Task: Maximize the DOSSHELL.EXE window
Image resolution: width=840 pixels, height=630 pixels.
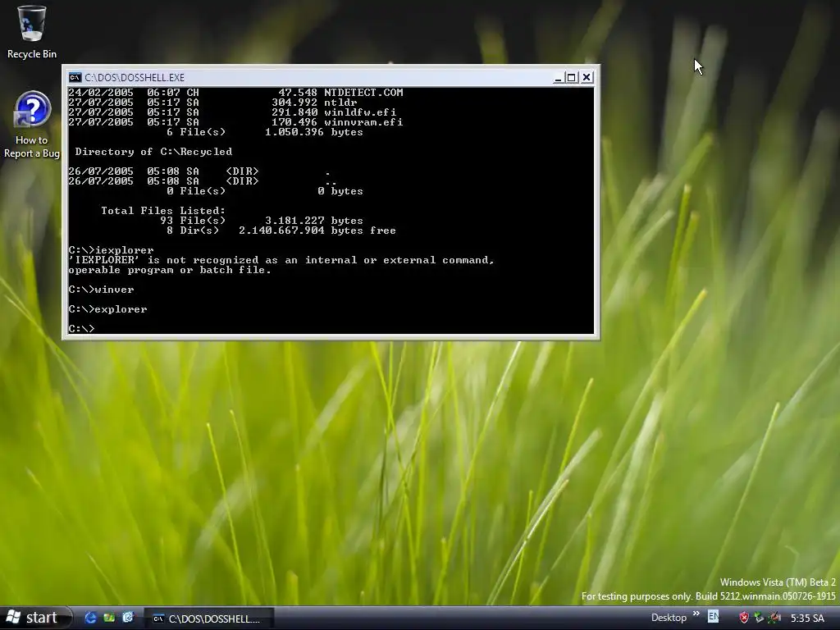Action: point(572,78)
